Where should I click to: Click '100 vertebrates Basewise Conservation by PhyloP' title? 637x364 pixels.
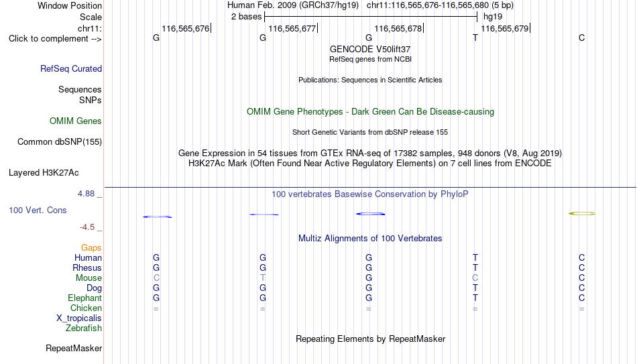(x=370, y=194)
